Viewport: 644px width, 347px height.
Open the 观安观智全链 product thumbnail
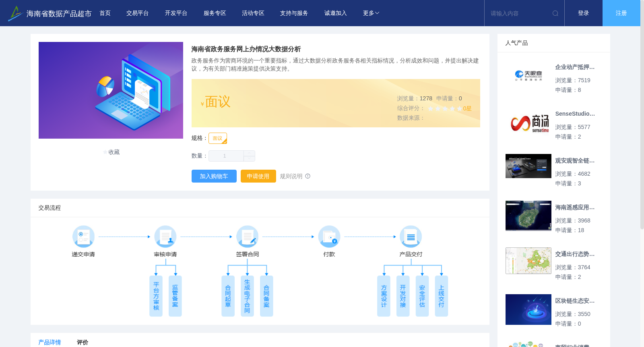click(528, 166)
